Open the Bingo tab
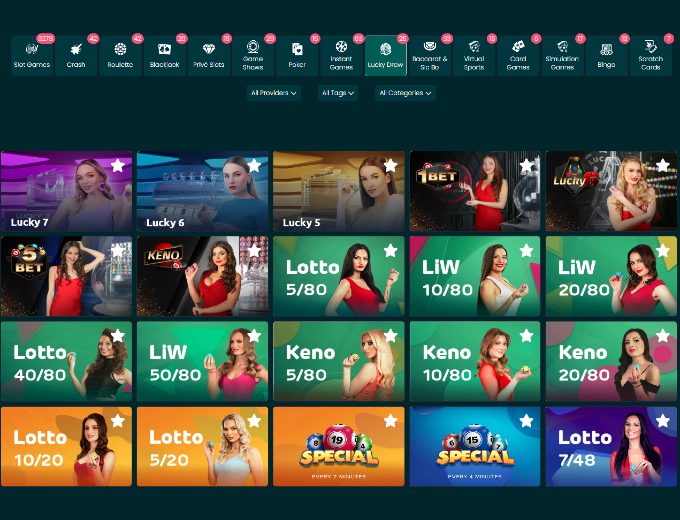The image size is (680, 520). tap(607, 56)
